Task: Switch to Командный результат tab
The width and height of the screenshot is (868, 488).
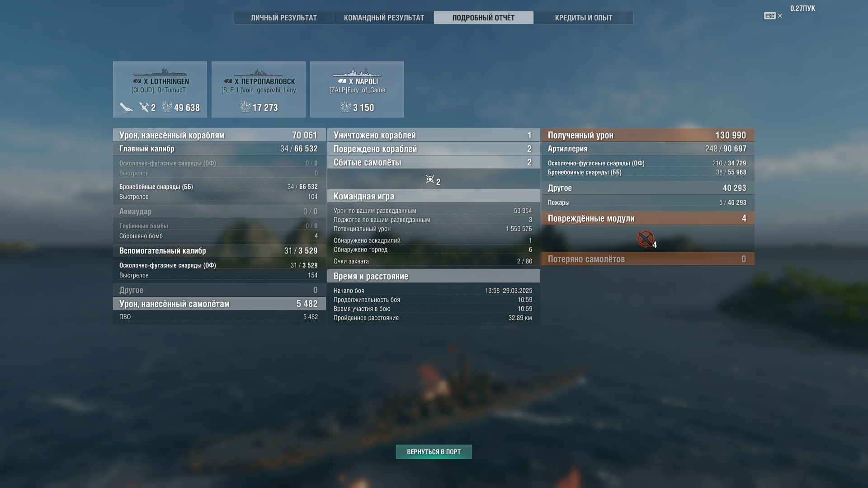Action: click(x=384, y=18)
